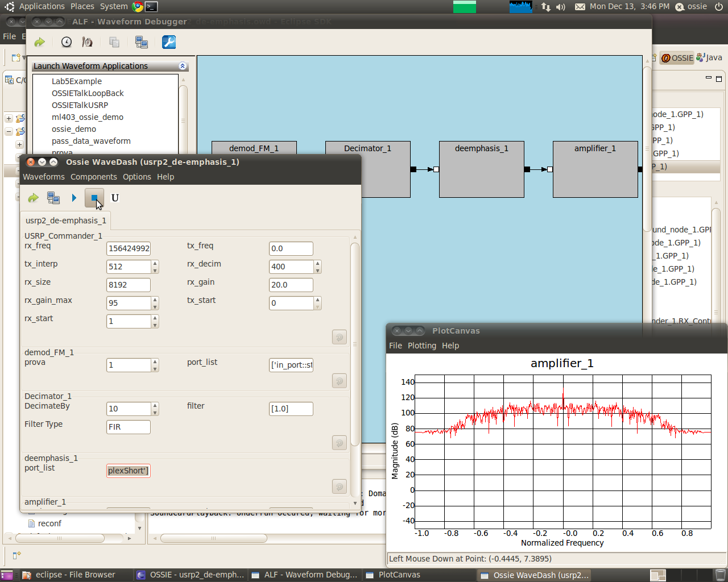Screen dimensions: 728x582
Task: Click the rx_freq input field
Action: [x=129, y=248]
